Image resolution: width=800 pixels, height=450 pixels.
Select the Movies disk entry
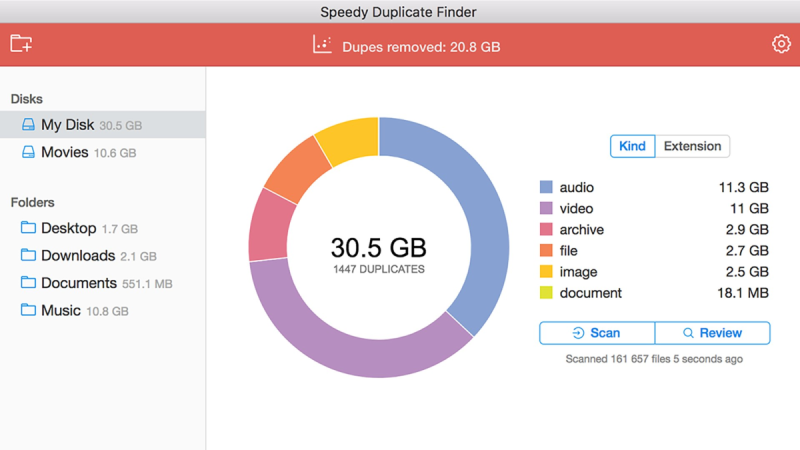(x=103, y=152)
